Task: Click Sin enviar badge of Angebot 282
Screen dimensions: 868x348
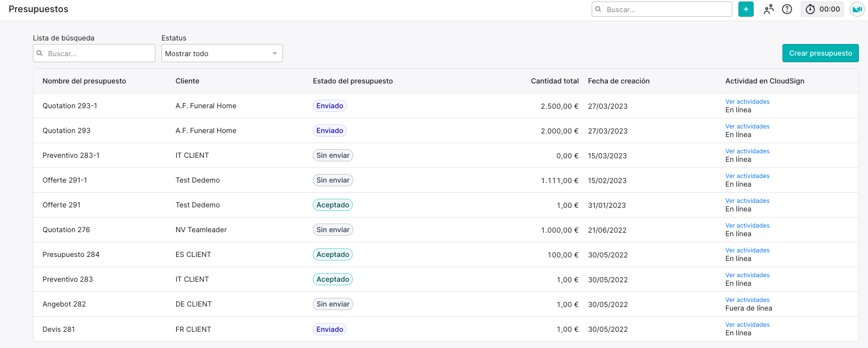Action: (x=333, y=304)
